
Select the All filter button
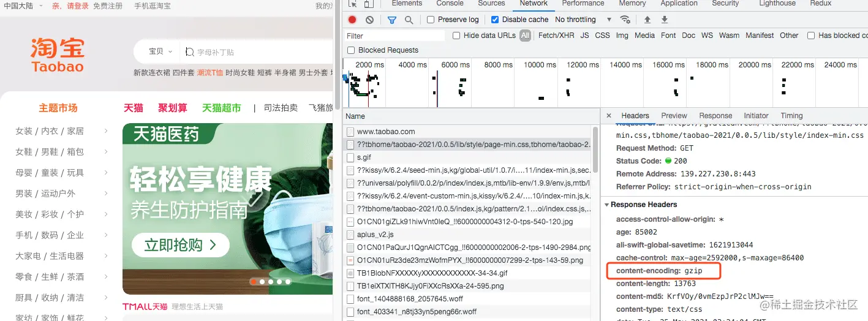click(x=525, y=36)
